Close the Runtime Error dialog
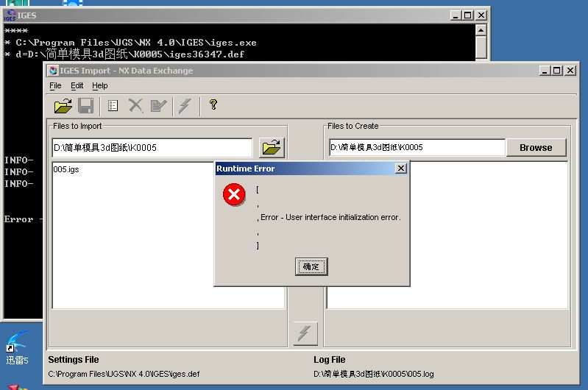 pos(401,169)
